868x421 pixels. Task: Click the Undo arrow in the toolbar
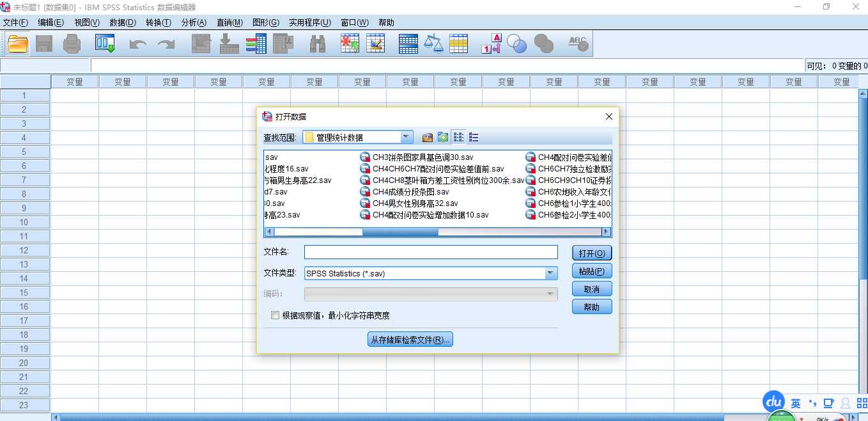click(x=137, y=44)
